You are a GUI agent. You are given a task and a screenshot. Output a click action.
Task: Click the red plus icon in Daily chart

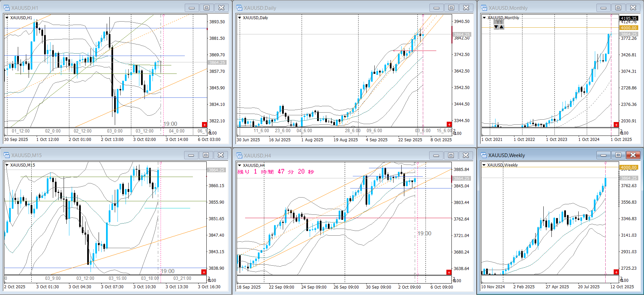coord(449,124)
